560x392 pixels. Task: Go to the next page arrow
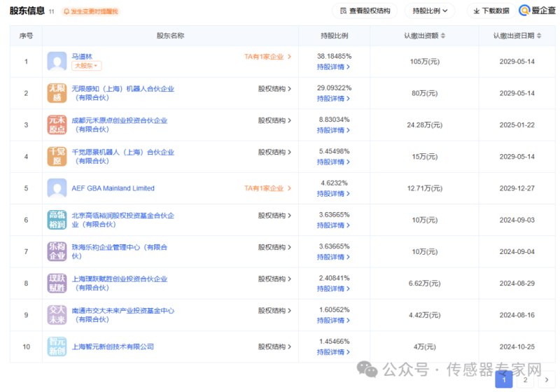546,379
